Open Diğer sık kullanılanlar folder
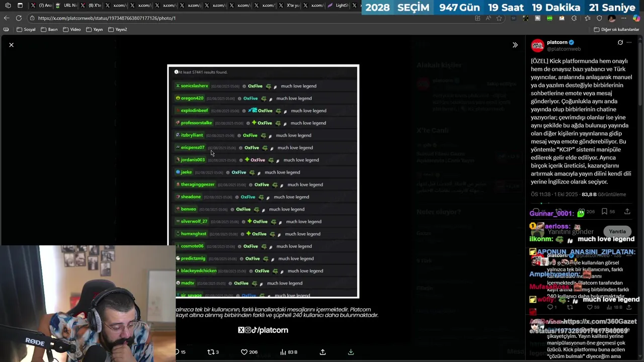 coord(616,30)
